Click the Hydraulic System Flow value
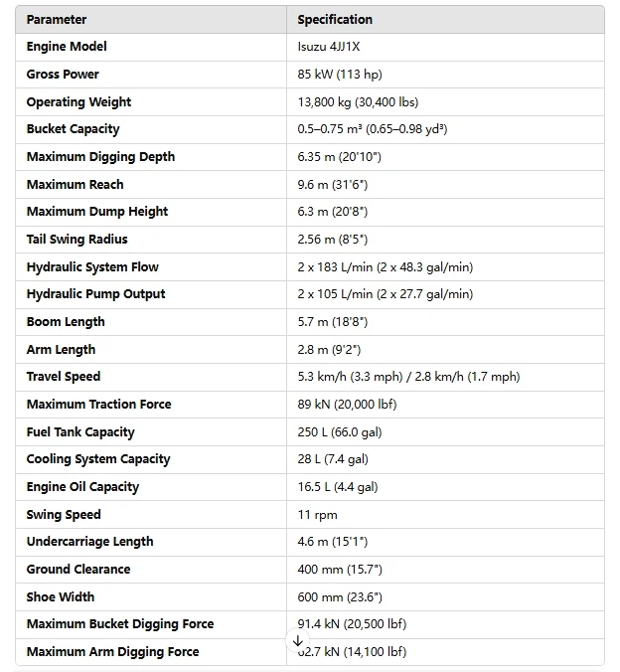The width and height of the screenshot is (620, 672). pos(385,267)
